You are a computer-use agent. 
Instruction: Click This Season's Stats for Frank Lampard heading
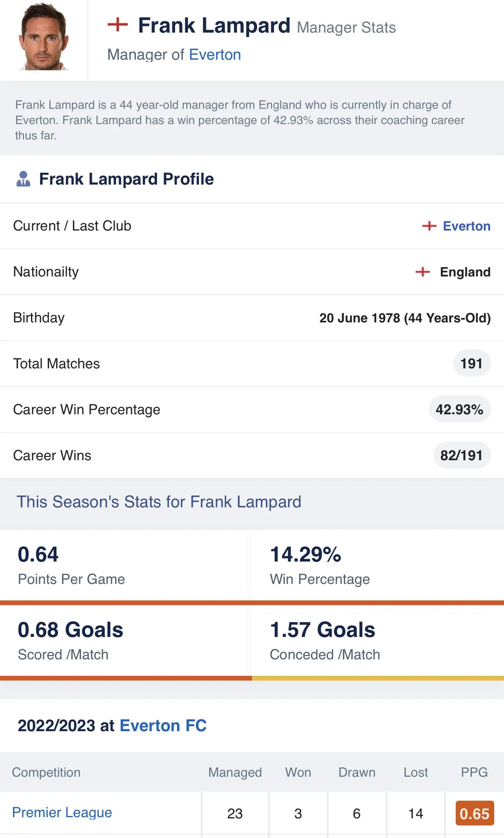(159, 501)
